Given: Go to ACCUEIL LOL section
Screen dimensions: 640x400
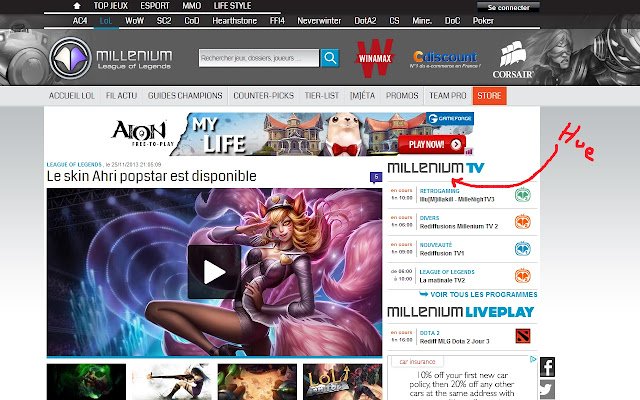Looking at the screenshot, I should tap(72, 96).
